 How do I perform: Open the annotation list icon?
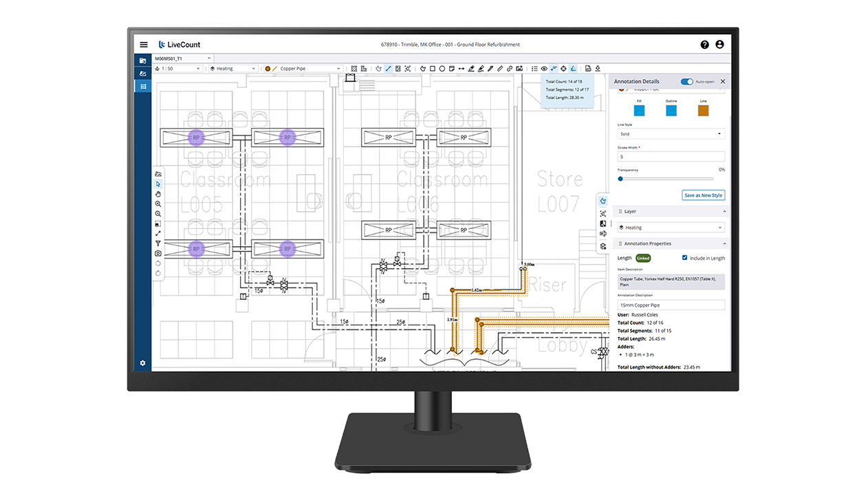534,69
